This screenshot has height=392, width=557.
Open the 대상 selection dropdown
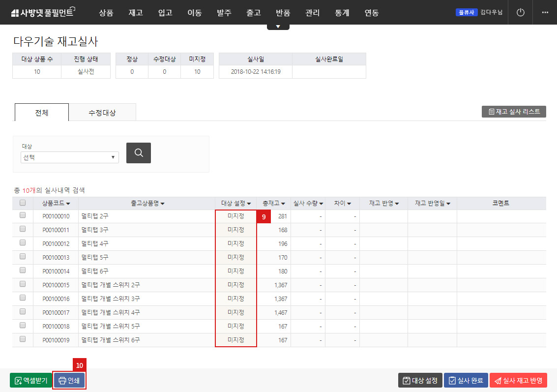[69, 157]
